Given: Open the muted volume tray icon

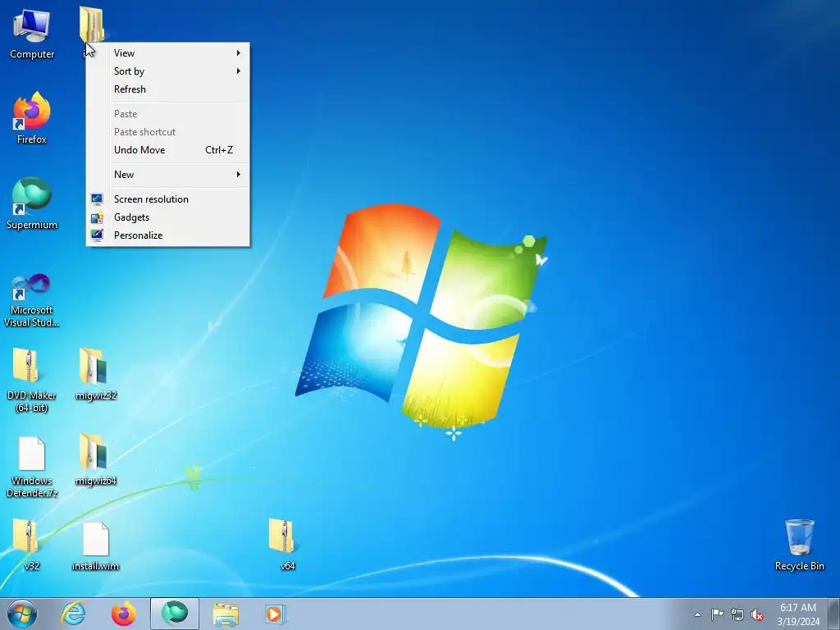Looking at the screenshot, I should tap(757, 614).
